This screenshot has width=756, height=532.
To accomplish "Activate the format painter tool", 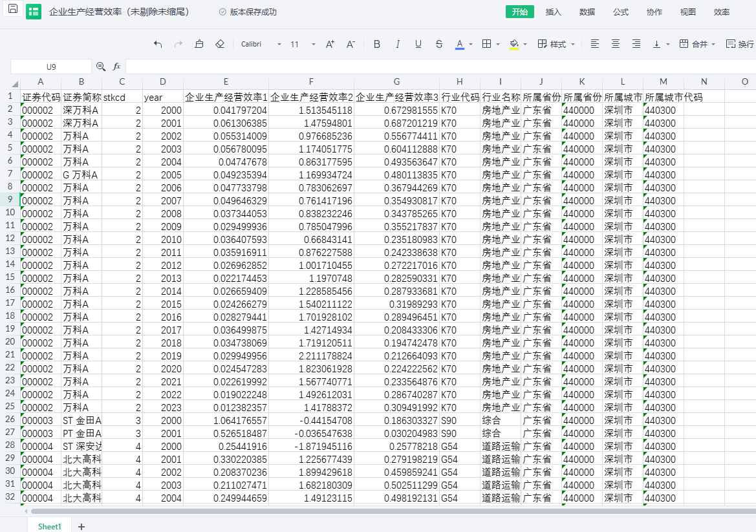I will (x=199, y=45).
